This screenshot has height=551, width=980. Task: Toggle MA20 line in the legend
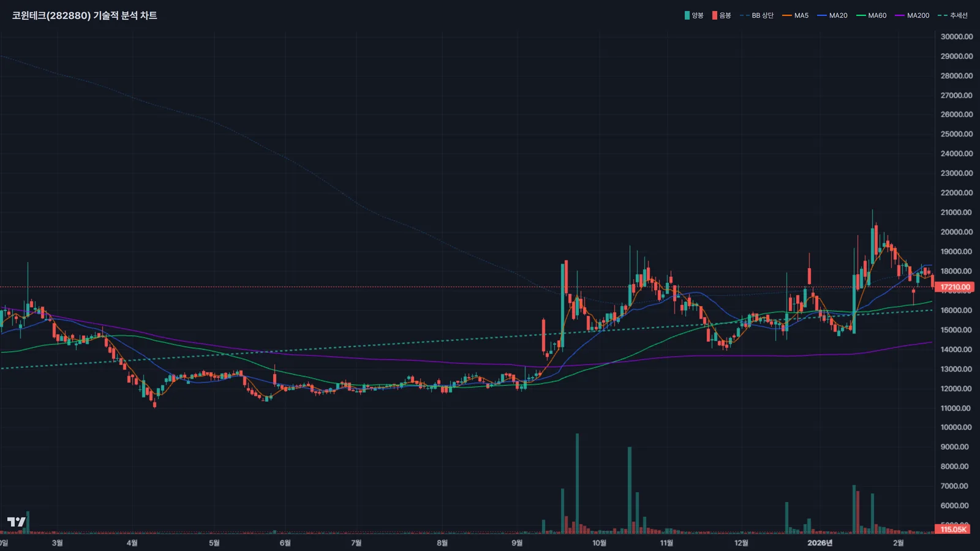tap(832, 15)
